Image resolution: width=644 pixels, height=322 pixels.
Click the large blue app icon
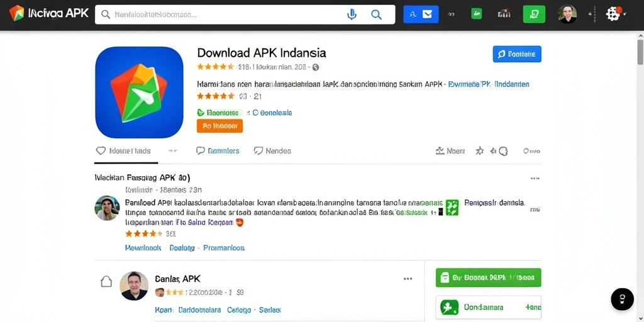139,92
